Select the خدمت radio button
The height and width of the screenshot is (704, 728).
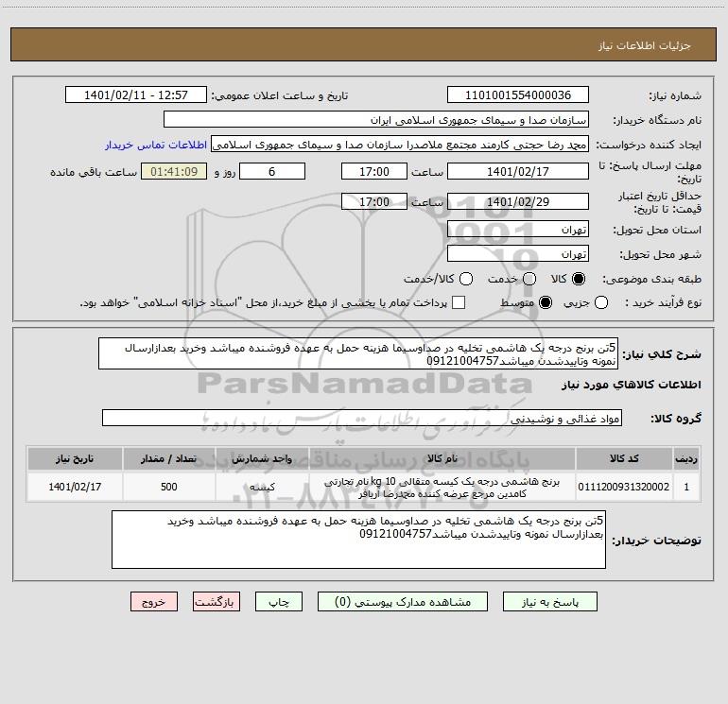529,279
